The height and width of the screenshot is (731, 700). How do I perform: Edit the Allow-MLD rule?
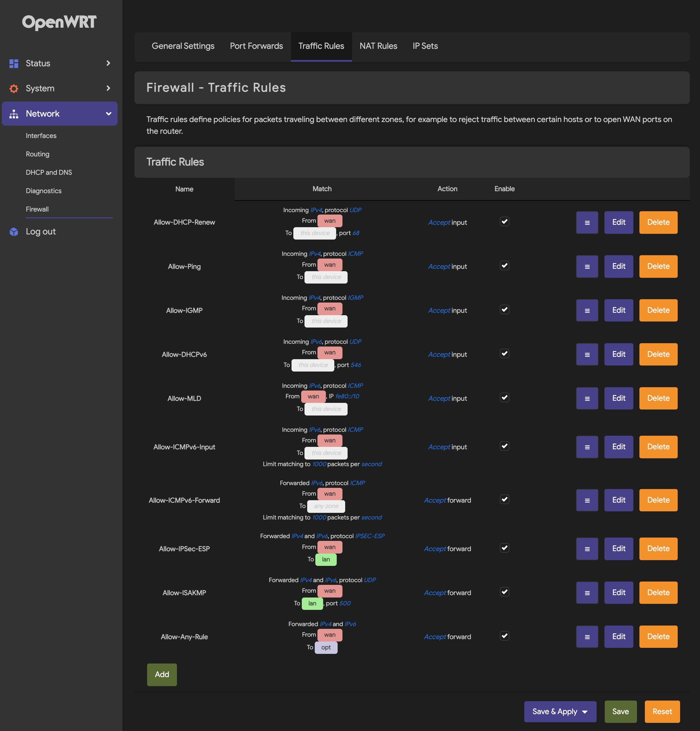[x=619, y=398]
